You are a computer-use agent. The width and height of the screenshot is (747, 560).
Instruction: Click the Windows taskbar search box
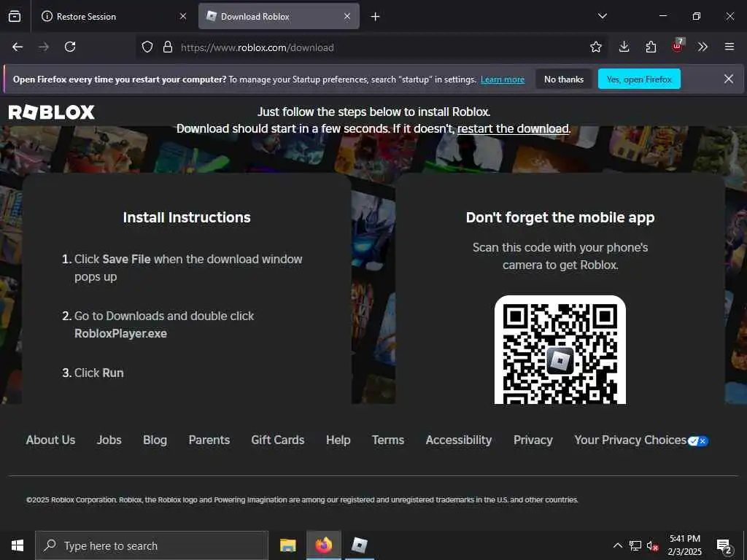[152, 545]
